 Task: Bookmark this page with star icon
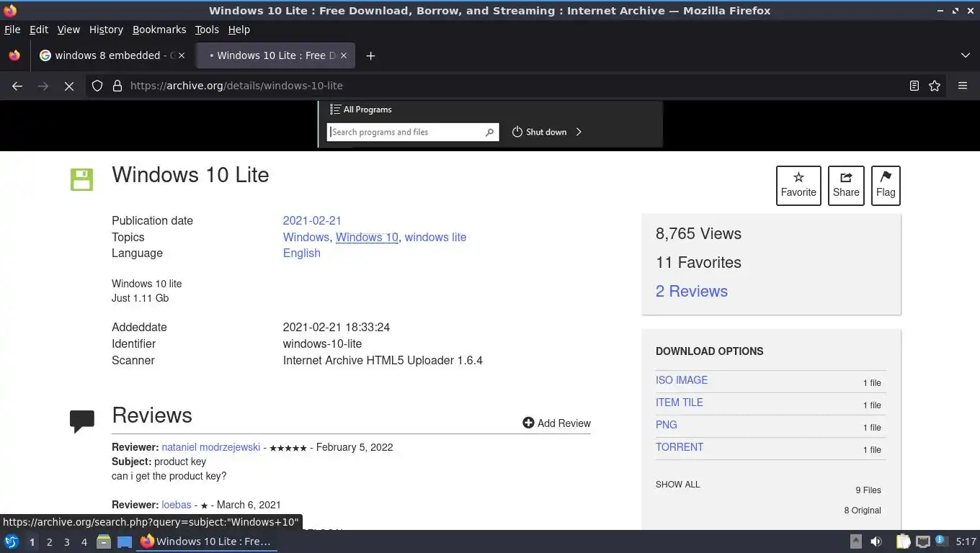click(x=935, y=86)
